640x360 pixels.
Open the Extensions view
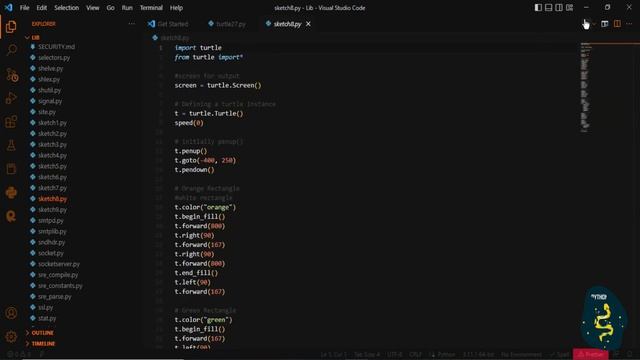11,122
